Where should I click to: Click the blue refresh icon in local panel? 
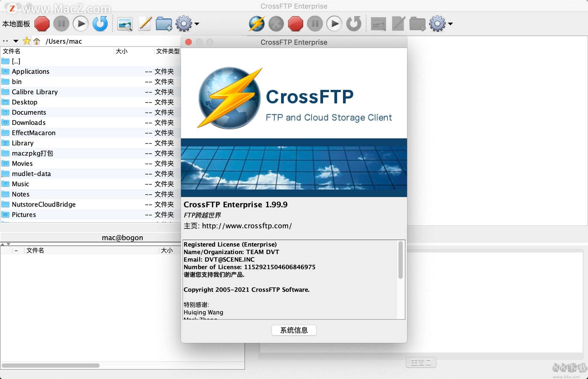click(100, 23)
